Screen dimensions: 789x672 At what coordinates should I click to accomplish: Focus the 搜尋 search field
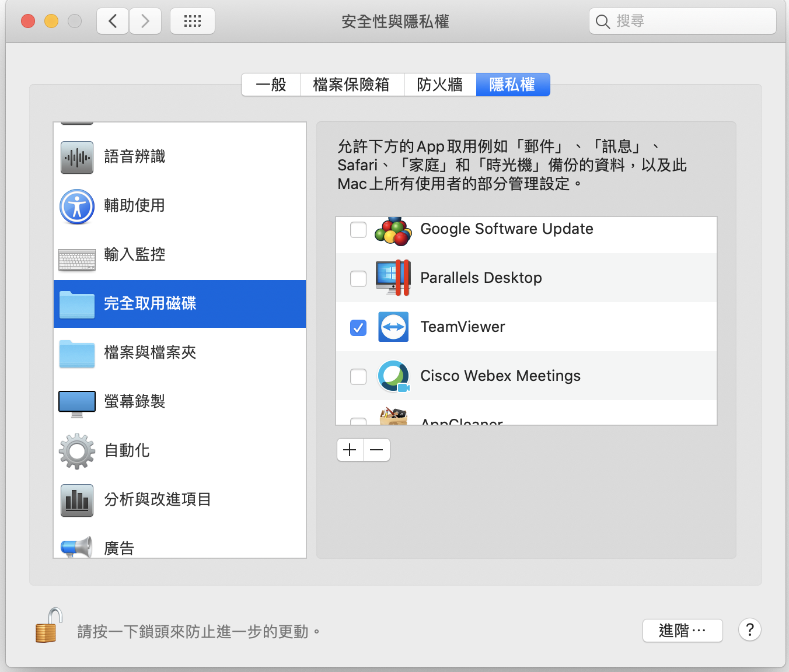(683, 22)
